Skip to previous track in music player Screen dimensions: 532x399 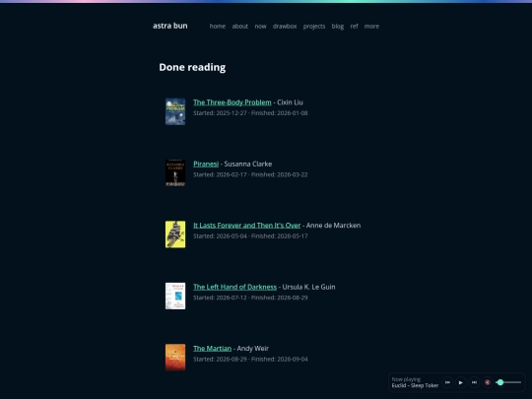point(447,382)
